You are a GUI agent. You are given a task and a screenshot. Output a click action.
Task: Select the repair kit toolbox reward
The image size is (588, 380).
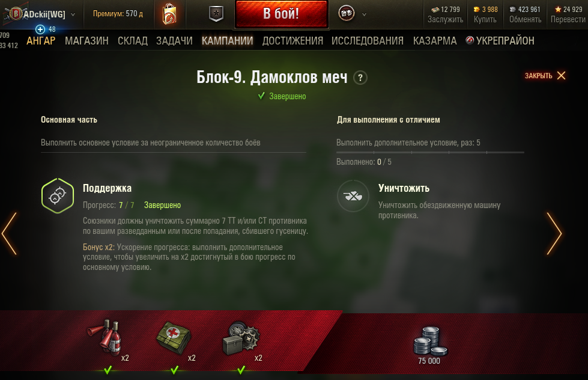(x=241, y=338)
